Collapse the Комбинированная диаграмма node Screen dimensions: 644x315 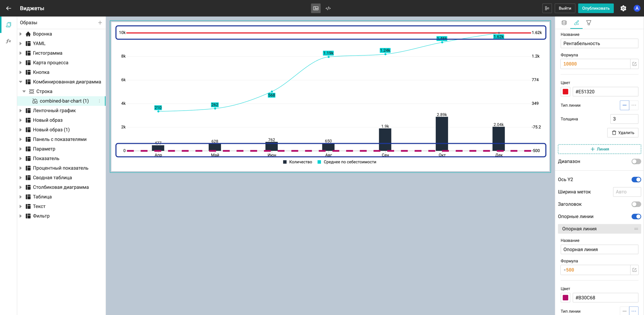tap(21, 82)
